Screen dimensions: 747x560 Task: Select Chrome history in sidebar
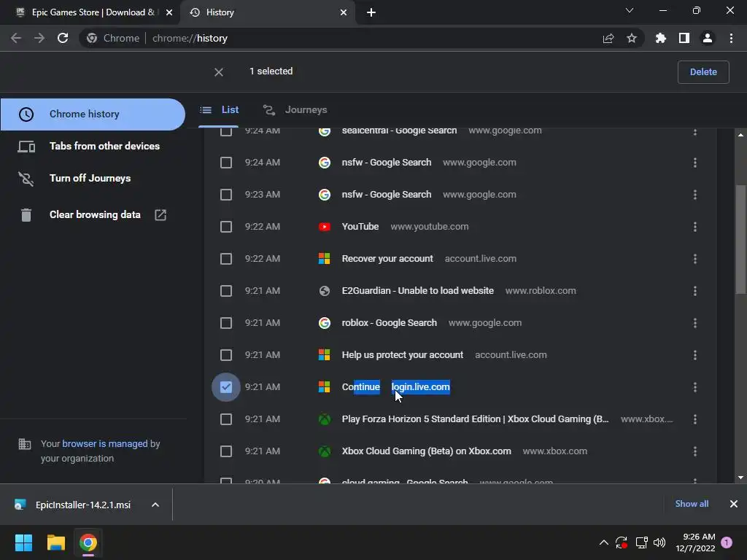coord(93,114)
